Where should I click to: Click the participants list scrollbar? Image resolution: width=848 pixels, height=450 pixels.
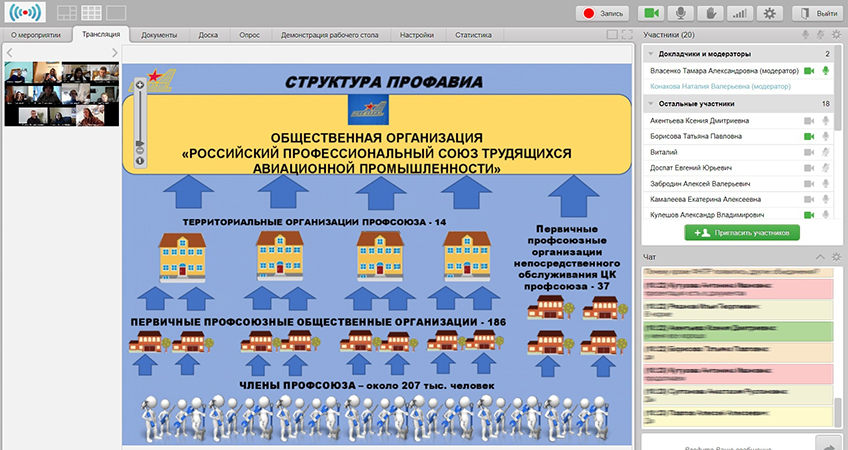[838, 89]
